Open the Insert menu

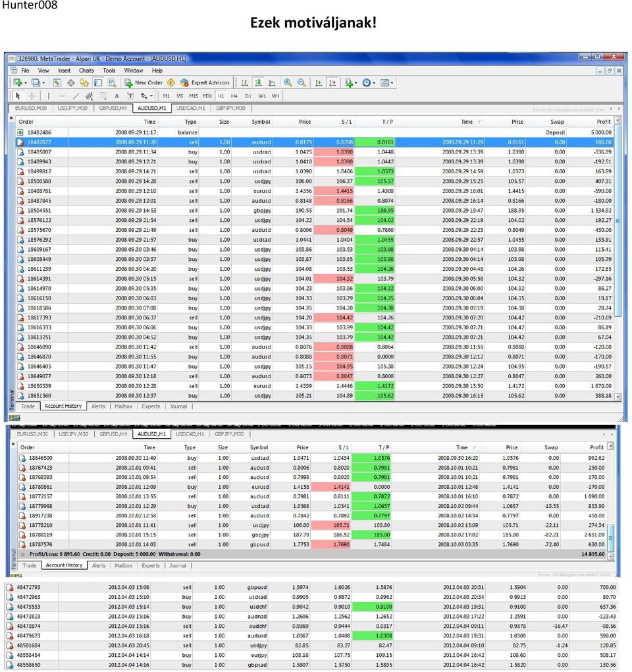(65, 70)
